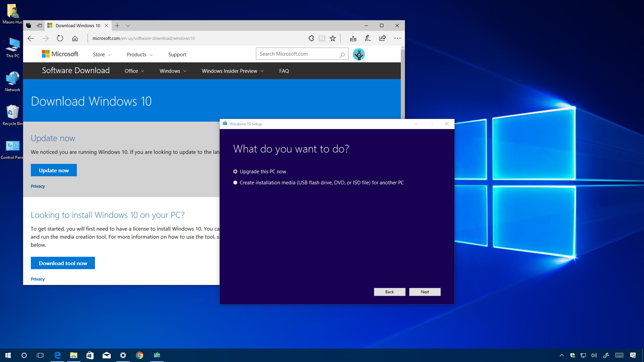The image size is (644, 362).
Task: Click the reading view icon in Edge toolbar
Action: pyautogui.click(x=322, y=38)
